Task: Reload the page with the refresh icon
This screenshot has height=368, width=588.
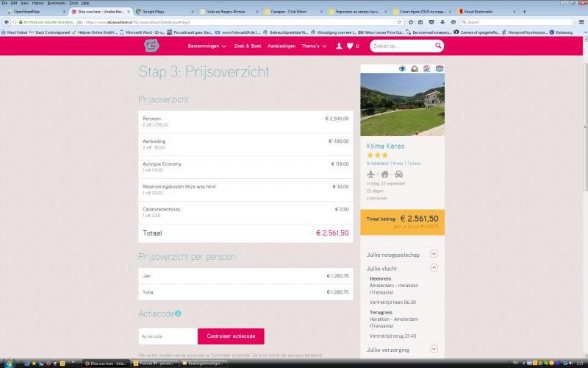Action: 399,22
